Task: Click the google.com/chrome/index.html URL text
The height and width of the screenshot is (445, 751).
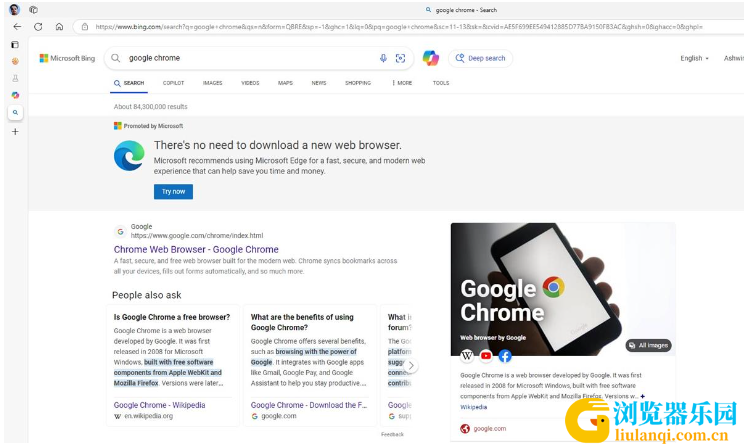Action: pyautogui.click(x=197, y=236)
